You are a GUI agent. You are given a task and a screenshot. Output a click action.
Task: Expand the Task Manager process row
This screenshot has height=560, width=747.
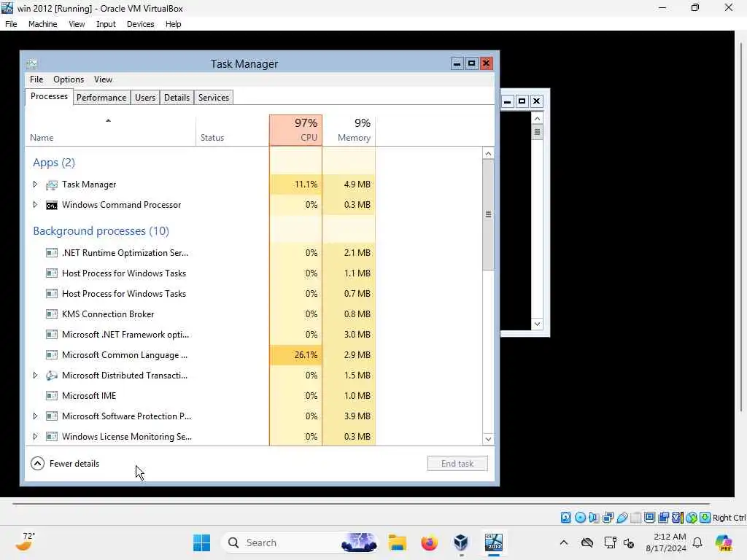35,184
